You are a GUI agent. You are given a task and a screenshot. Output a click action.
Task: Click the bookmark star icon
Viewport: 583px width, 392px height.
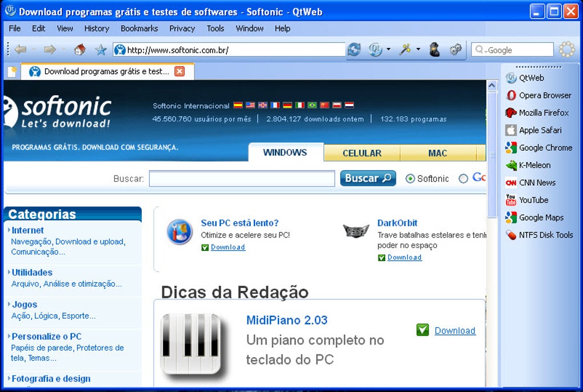click(101, 49)
